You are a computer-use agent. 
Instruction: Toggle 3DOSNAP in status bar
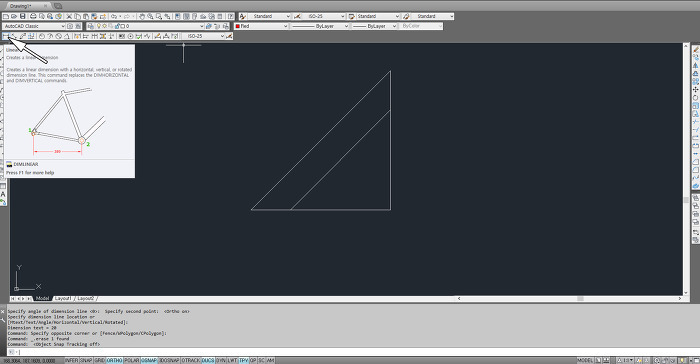point(169,360)
